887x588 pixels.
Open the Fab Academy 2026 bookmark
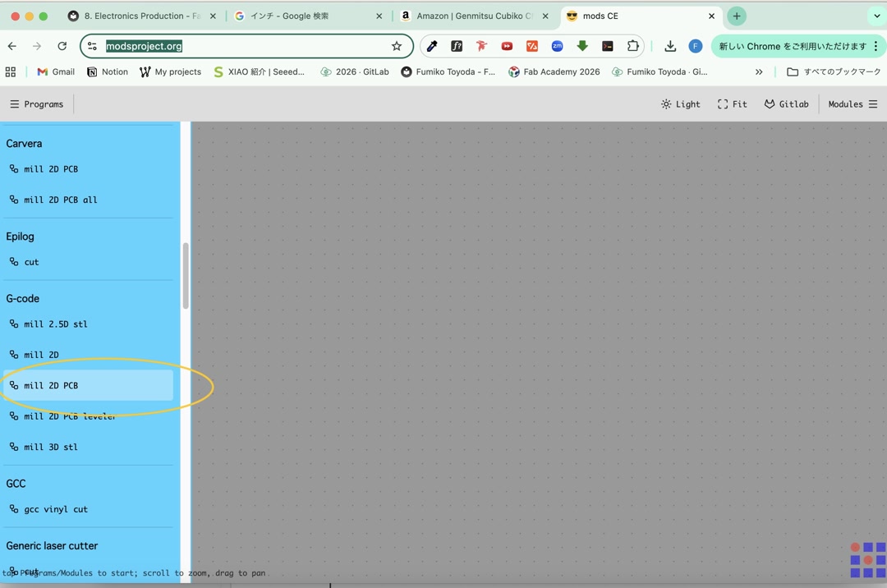(554, 71)
